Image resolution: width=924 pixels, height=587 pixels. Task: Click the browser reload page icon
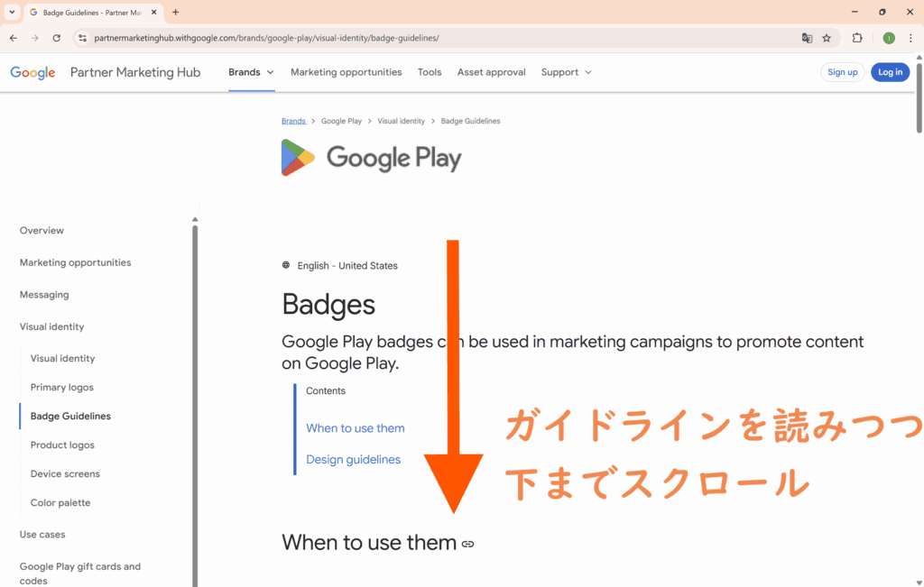tap(57, 38)
